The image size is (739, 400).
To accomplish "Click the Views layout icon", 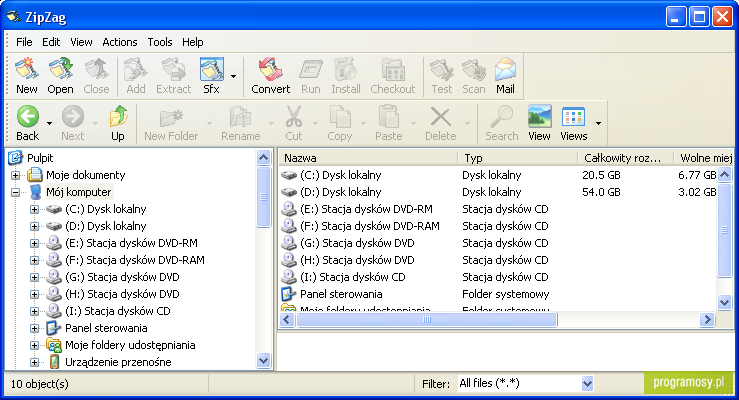I will point(574,116).
